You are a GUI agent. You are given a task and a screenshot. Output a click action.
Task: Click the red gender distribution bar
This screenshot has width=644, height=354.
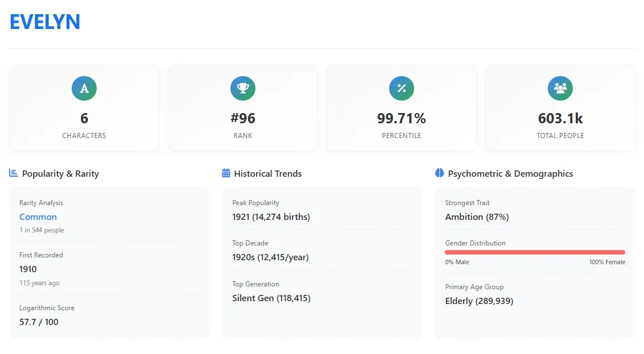(535, 252)
